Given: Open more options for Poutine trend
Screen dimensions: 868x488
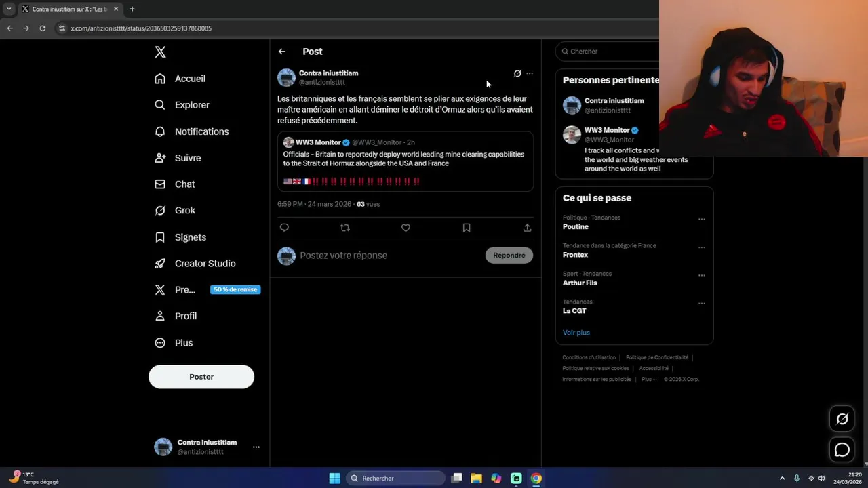Looking at the screenshot, I should pos(702,219).
